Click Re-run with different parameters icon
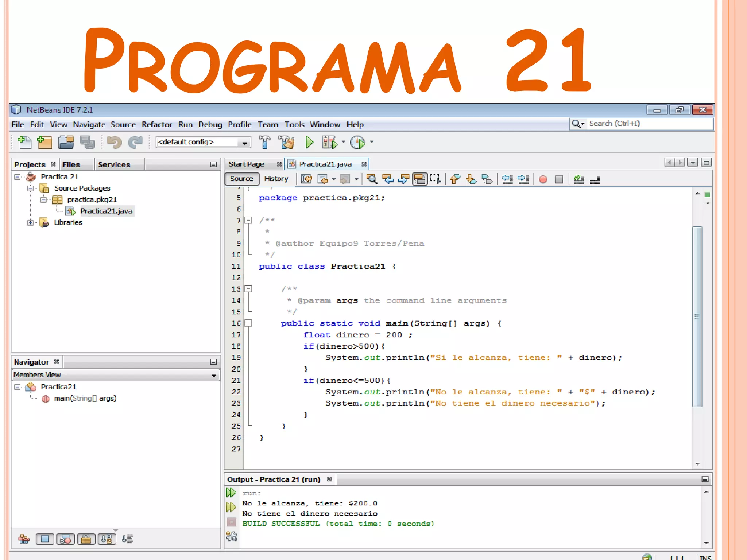The height and width of the screenshot is (560, 747). [231, 507]
